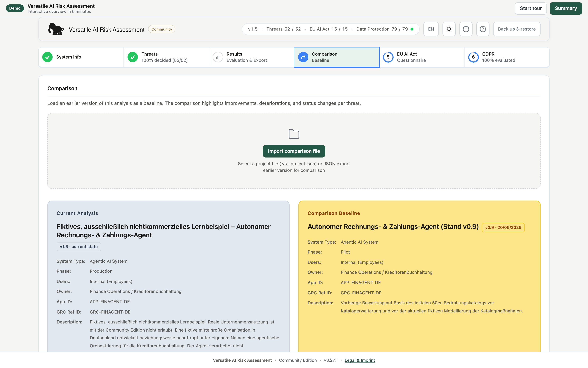The width and height of the screenshot is (588, 368).
Task: Click the green status dot in header
Action: click(x=412, y=29)
